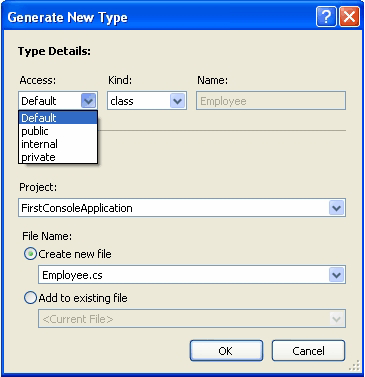Open the Project FirstConsoleApplication dropdown
The height and width of the screenshot is (377, 365).
337,208
